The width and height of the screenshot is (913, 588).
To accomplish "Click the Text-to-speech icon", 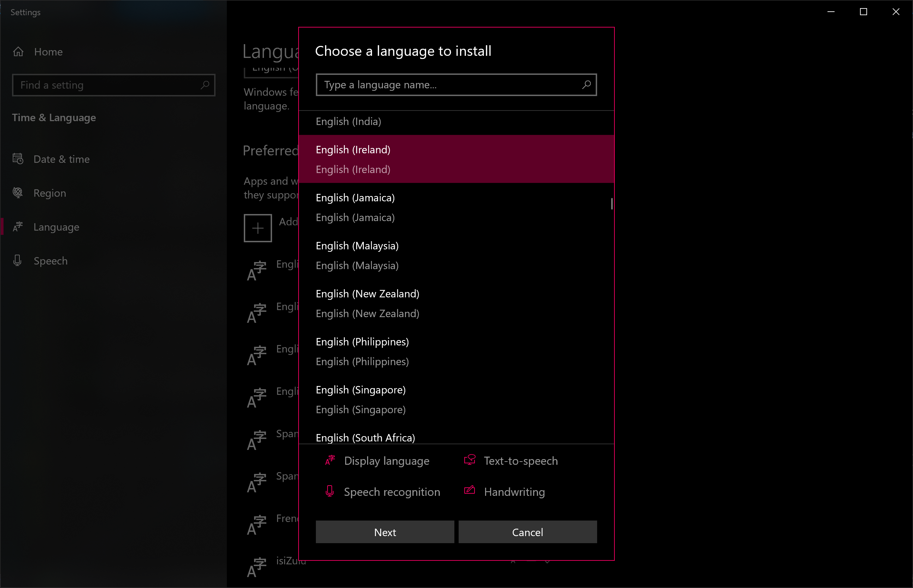I will click(470, 459).
